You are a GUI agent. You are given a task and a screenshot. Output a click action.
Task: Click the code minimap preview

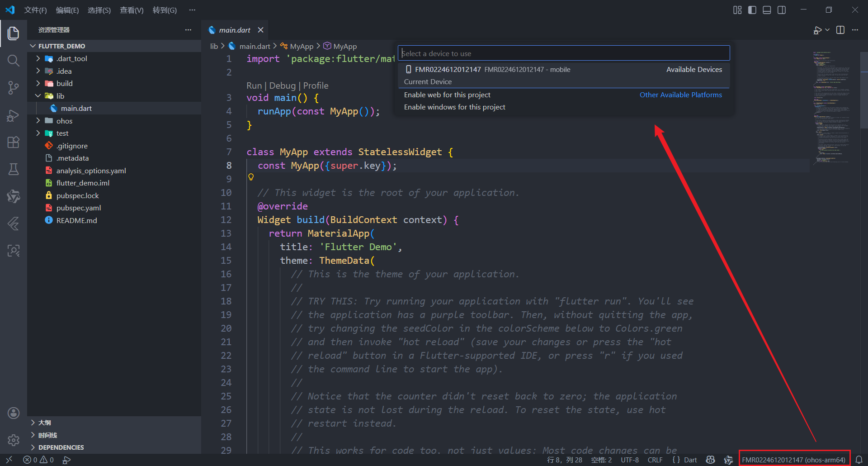click(x=833, y=108)
